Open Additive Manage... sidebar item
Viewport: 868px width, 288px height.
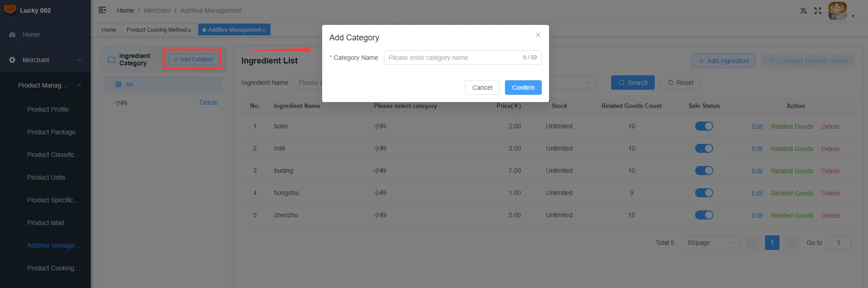pyautogui.click(x=54, y=245)
